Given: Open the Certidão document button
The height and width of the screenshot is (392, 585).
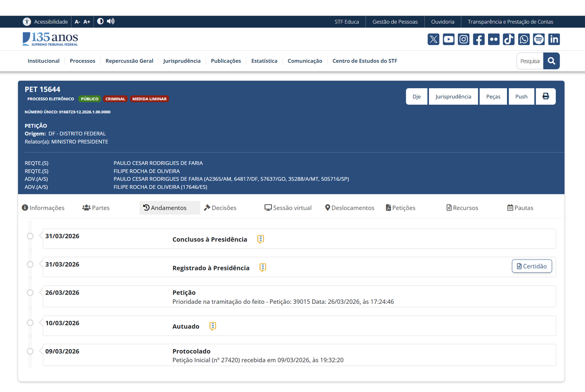Looking at the screenshot, I should tap(532, 266).
